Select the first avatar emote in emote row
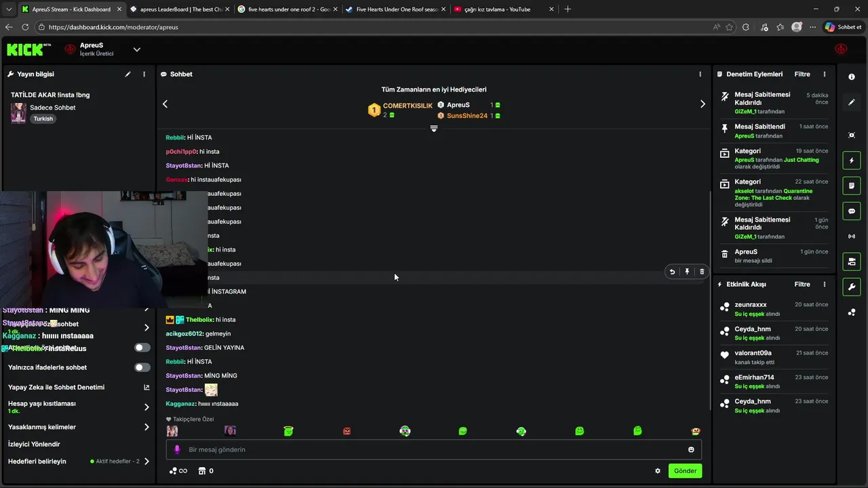Image resolution: width=868 pixels, height=488 pixels. (x=172, y=431)
